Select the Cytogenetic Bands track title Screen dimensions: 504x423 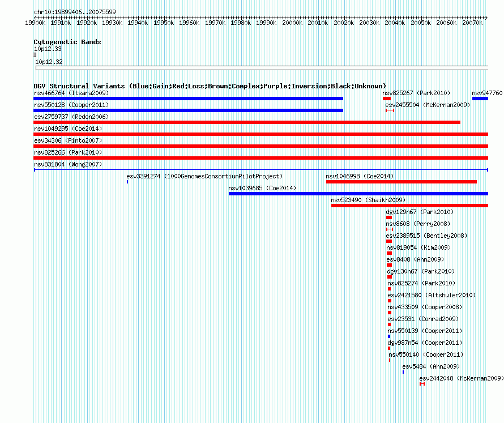67,42
